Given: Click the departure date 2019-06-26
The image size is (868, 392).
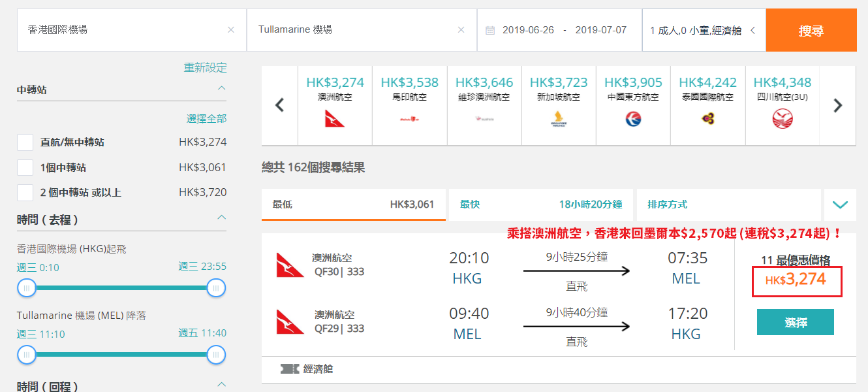Looking at the screenshot, I should click(x=528, y=30).
